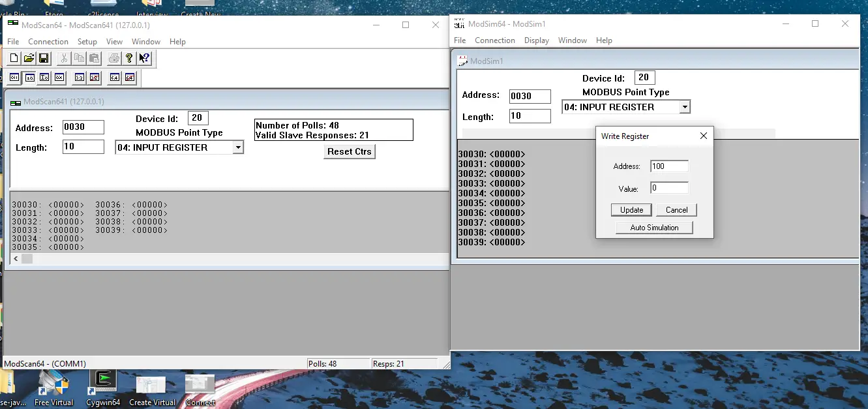Viewport: 868px width, 409px height.
Task: Open File menu in ModScan64
Action: pyautogui.click(x=13, y=42)
